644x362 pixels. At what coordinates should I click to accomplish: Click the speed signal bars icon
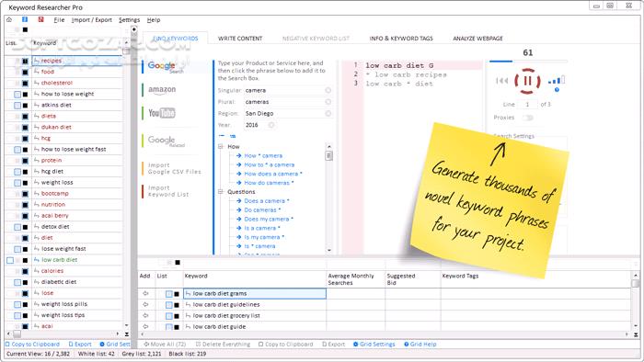[x=557, y=80]
